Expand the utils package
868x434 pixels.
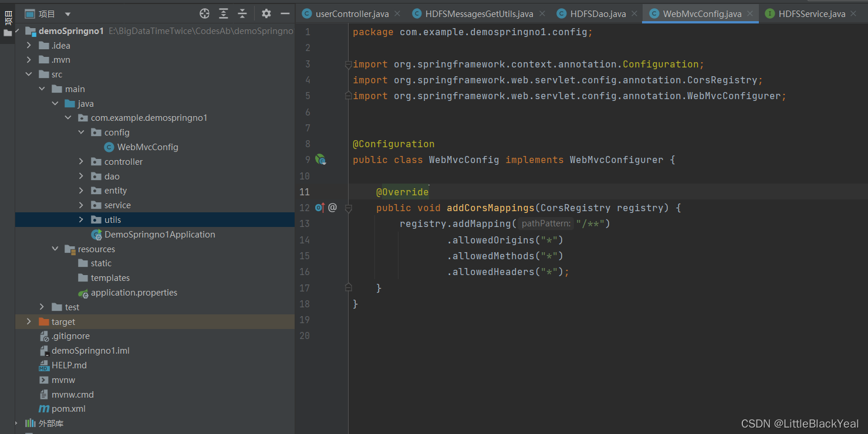(82, 220)
